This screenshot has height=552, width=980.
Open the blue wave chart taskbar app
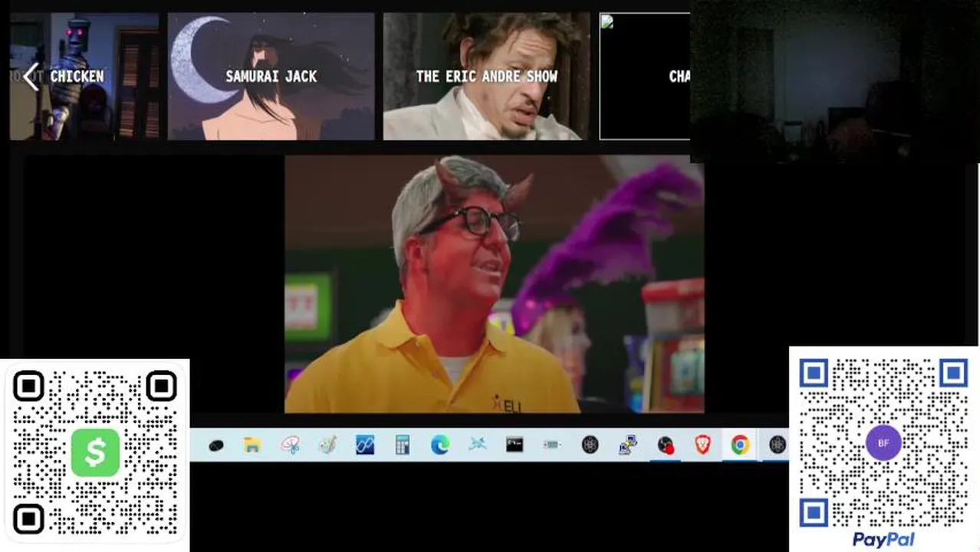365,445
